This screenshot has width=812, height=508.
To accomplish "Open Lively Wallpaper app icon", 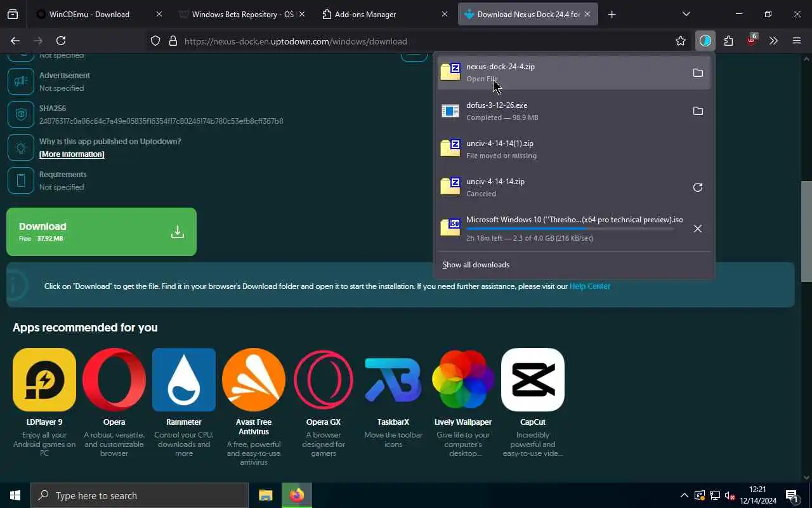I will (x=463, y=380).
